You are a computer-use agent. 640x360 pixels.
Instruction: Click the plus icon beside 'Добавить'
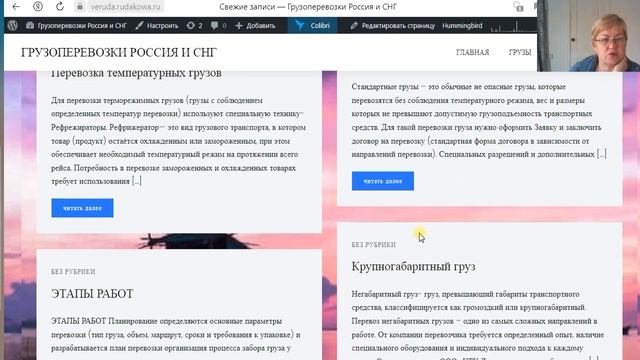[239, 25]
